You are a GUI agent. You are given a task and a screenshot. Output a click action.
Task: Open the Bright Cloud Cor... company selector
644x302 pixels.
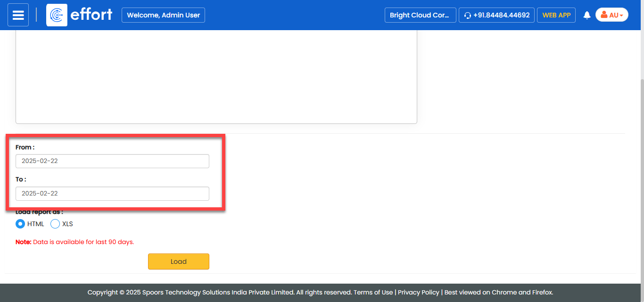coord(420,15)
